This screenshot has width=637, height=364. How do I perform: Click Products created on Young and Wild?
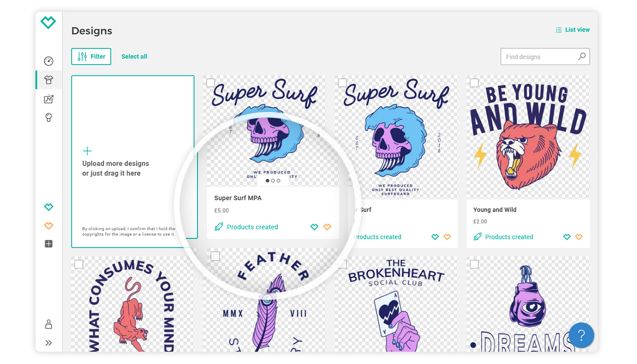(509, 237)
